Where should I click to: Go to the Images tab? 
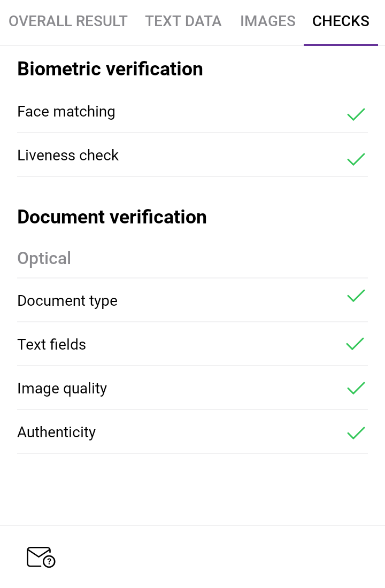point(268,21)
